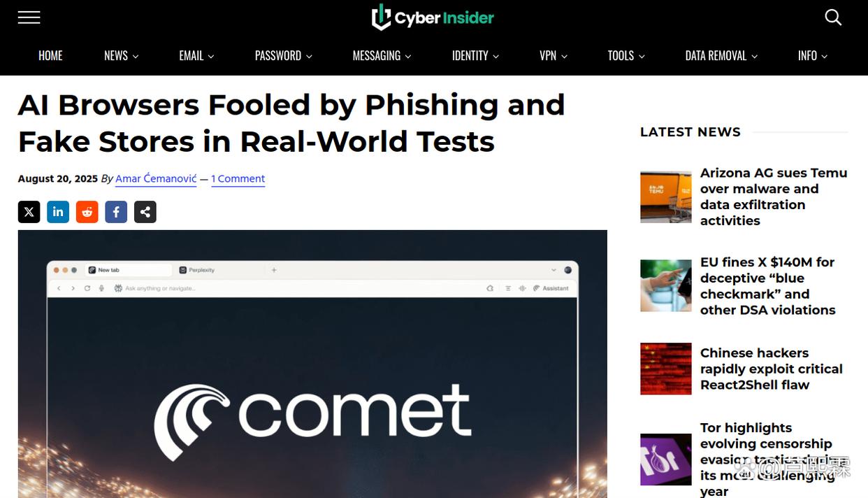
Task: Open the IDENTITY menu item
Action: point(476,56)
